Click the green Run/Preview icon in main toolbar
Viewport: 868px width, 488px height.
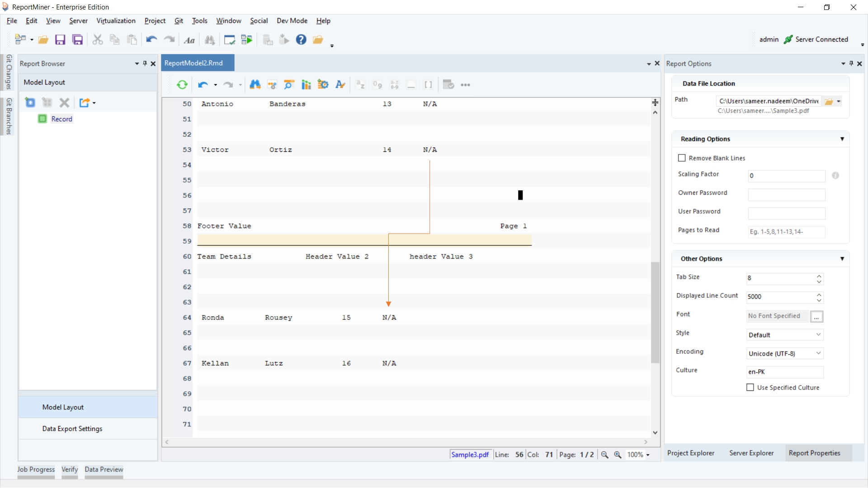(247, 40)
